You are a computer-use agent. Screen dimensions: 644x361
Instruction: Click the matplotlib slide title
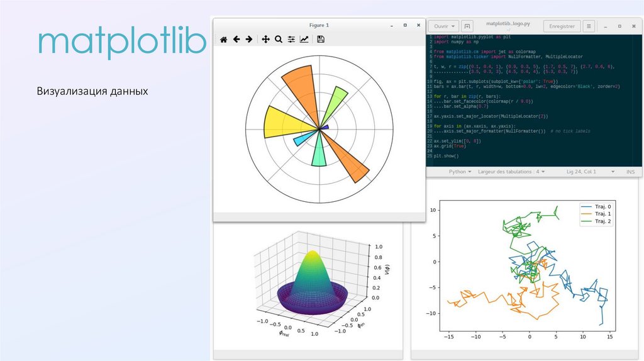pos(122,42)
